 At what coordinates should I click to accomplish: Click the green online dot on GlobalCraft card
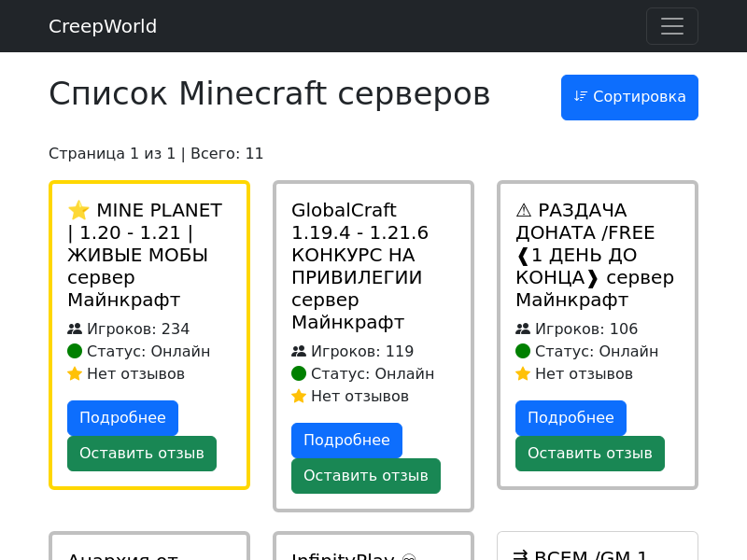[299, 373]
